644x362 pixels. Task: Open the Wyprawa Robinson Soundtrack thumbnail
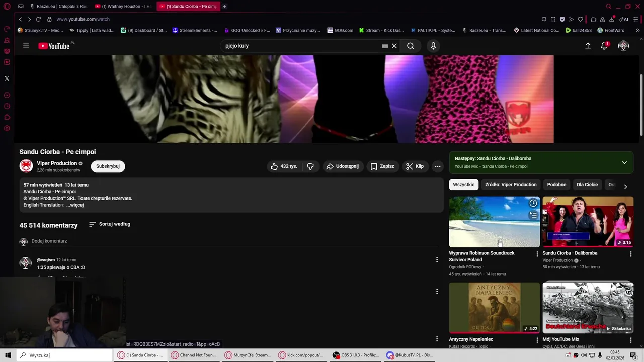(x=495, y=222)
